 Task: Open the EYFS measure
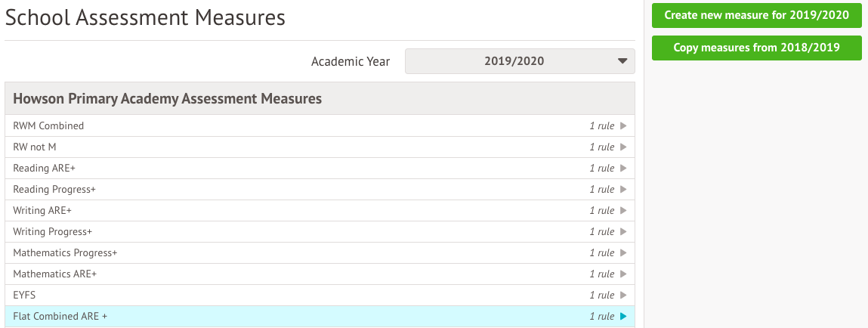[x=25, y=296]
